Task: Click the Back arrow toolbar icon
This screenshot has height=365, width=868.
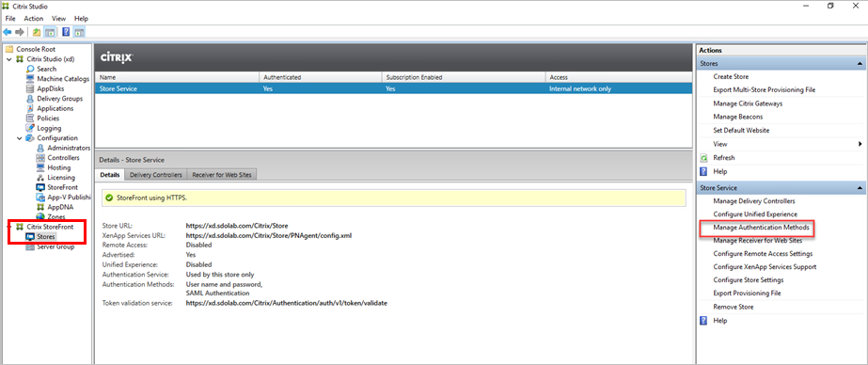Action: click(x=8, y=32)
